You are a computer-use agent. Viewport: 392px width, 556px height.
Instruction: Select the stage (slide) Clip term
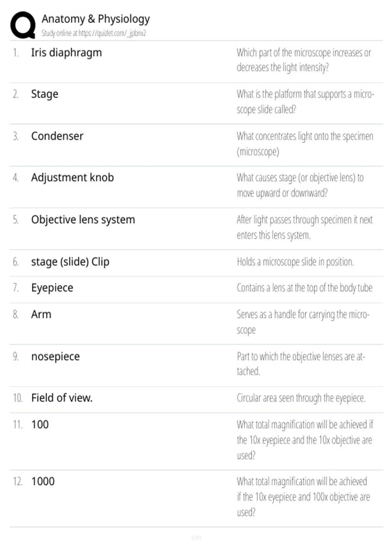(70, 262)
